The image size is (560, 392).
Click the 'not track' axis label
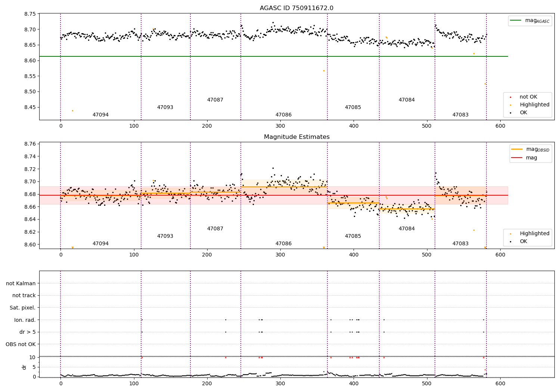pos(24,296)
